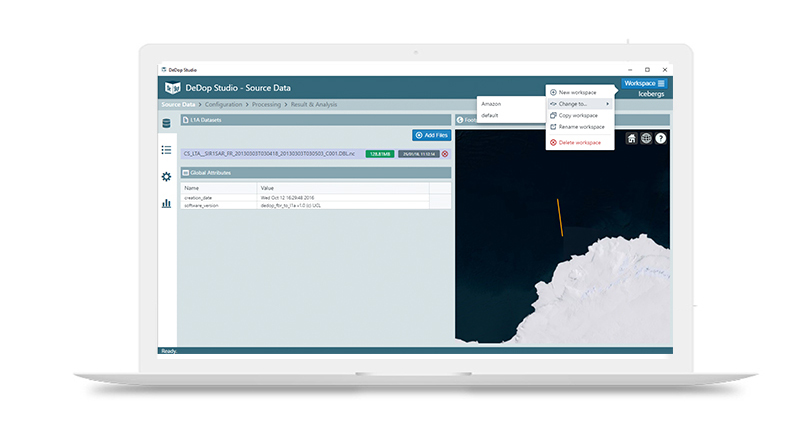Click Delete workspace in the menu

click(x=580, y=143)
